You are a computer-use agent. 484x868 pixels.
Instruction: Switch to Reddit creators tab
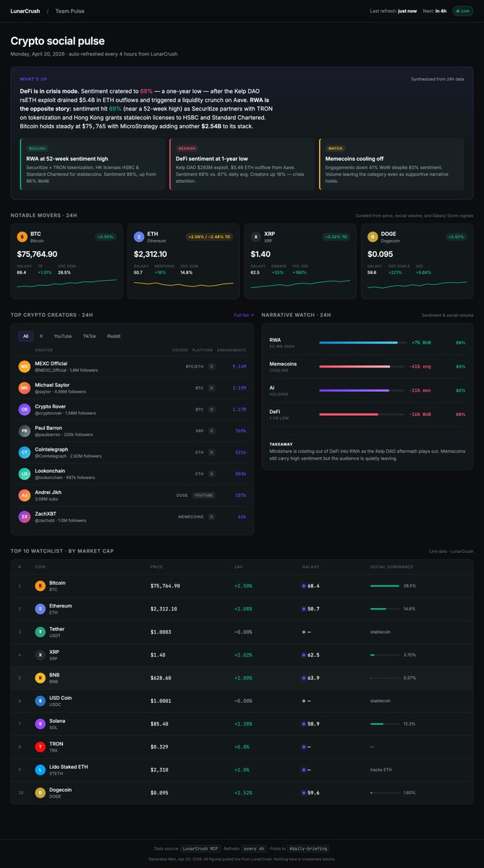coord(114,336)
